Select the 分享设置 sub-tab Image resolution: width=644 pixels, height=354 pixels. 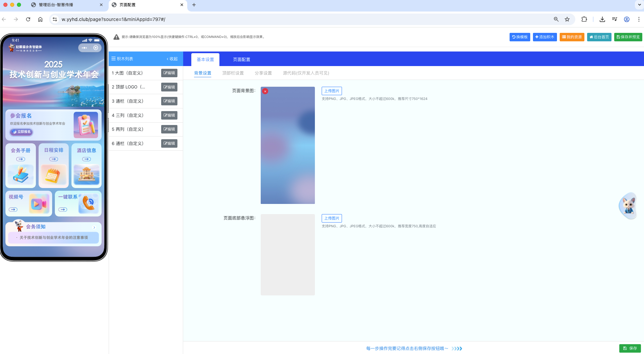pyautogui.click(x=263, y=73)
